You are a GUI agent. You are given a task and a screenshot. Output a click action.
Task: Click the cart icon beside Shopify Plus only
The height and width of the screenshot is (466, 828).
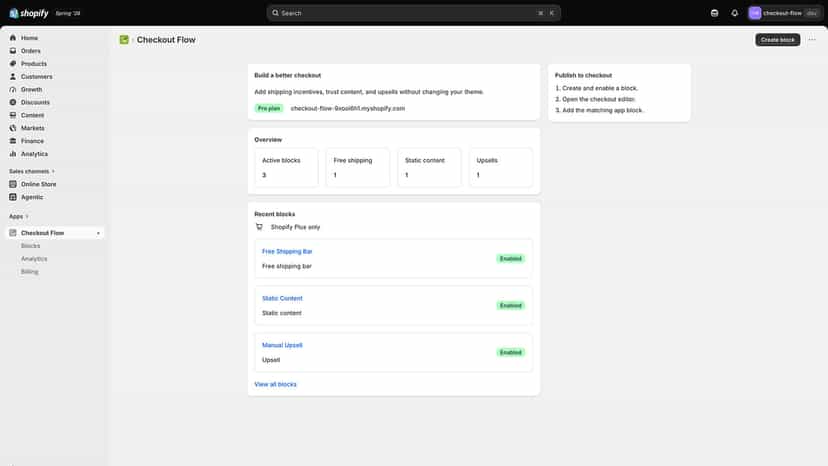click(259, 227)
